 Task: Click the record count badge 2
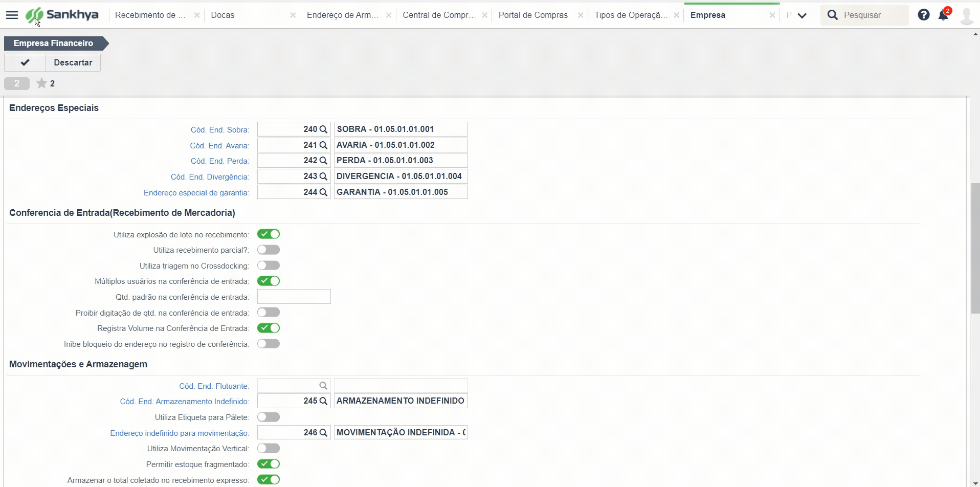coord(17,83)
